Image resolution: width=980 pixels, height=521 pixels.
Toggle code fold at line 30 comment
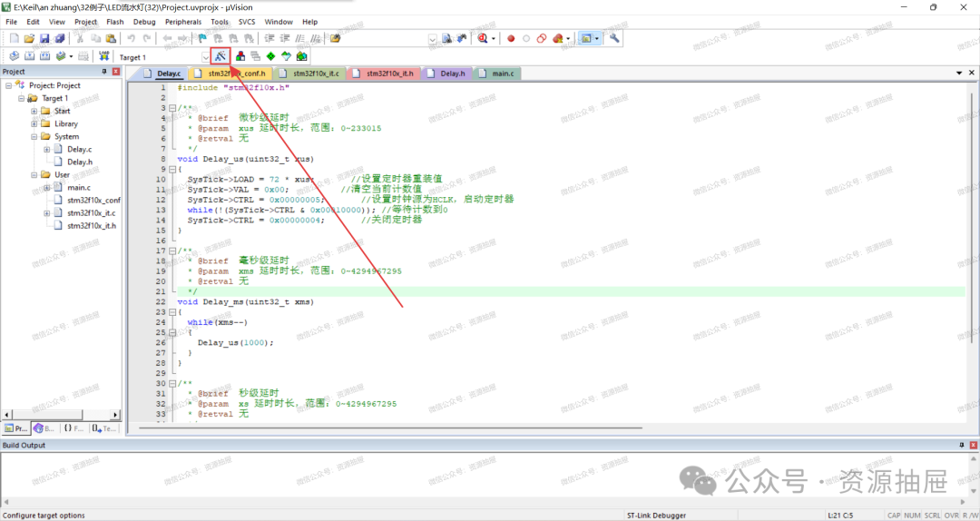click(x=171, y=383)
